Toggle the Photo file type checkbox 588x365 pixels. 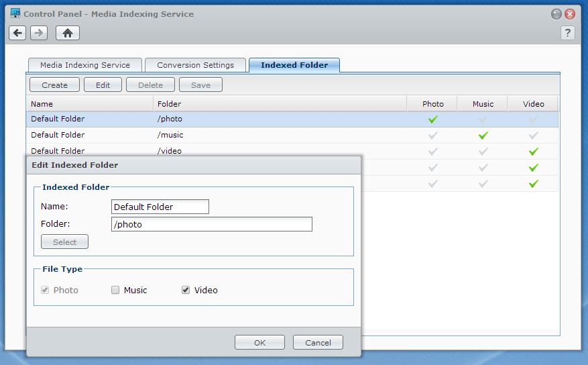tap(46, 291)
